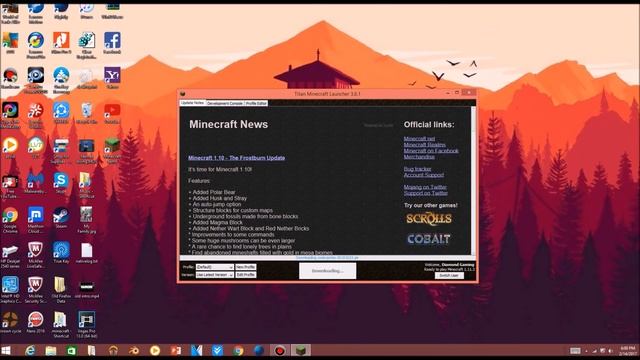Open Google Chrome from the taskbar
This screenshot has width=640, height=360.
[x=238, y=351]
